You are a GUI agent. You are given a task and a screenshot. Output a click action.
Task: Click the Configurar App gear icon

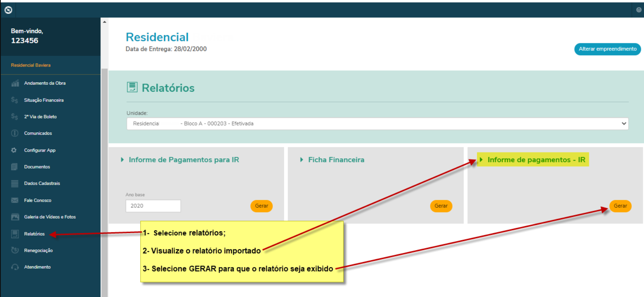pyautogui.click(x=14, y=150)
